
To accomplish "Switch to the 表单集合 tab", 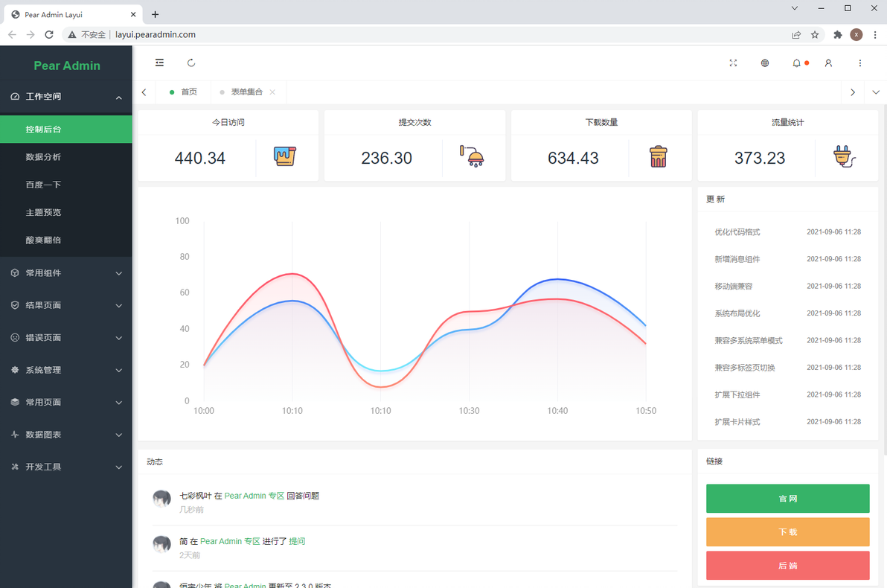I will coord(246,92).
